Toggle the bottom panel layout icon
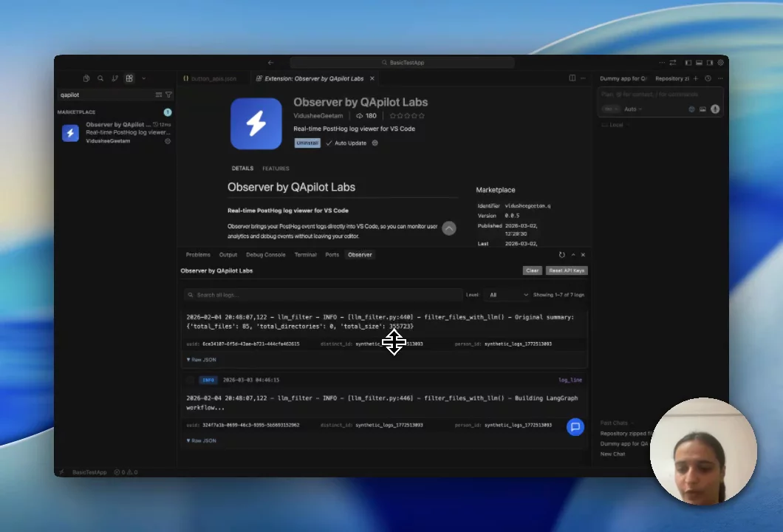 tap(699, 63)
